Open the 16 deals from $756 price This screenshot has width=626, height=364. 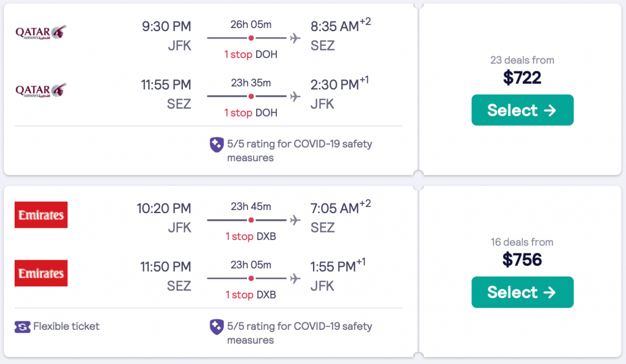(x=522, y=259)
